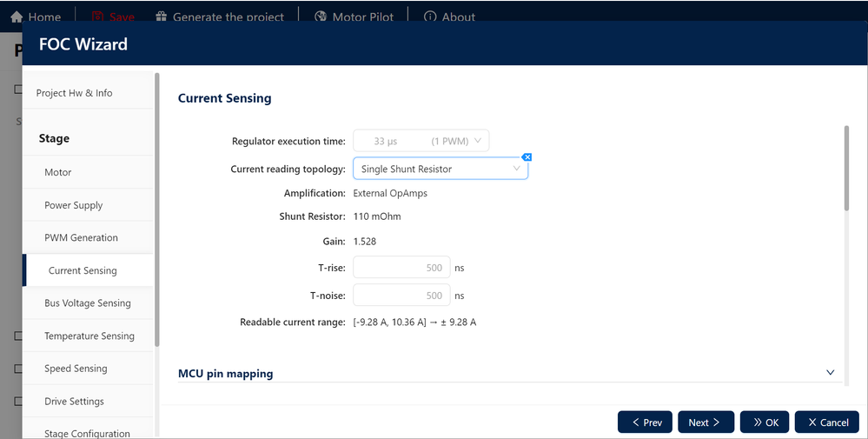This screenshot has width=868, height=439.
Task: Click the Generate the project gift icon
Action: tap(161, 17)
